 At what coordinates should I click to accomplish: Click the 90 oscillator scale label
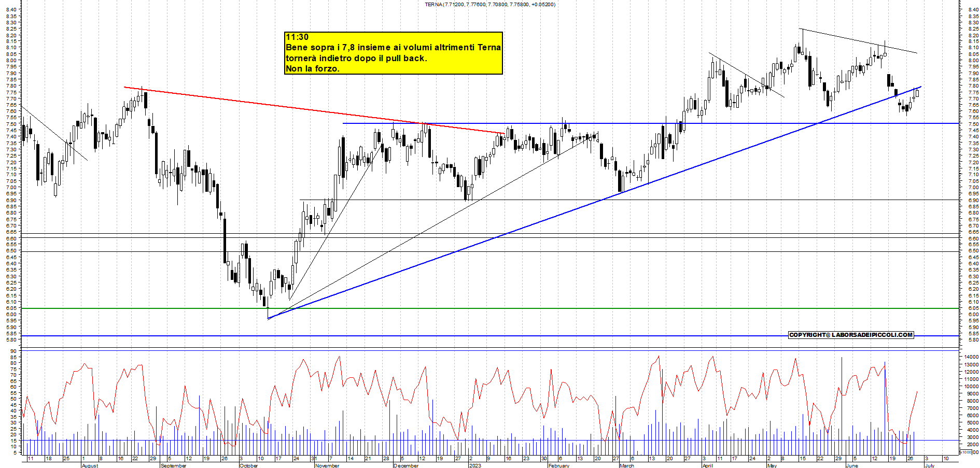pyautogui.click(x=13, y=351)
